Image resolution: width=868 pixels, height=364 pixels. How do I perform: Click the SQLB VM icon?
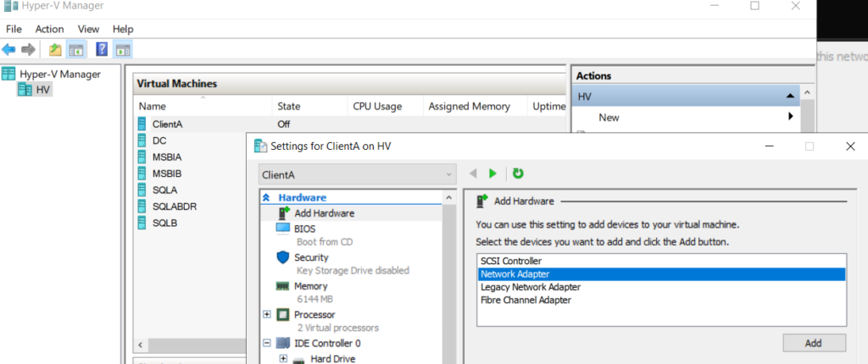pos(142,223)
